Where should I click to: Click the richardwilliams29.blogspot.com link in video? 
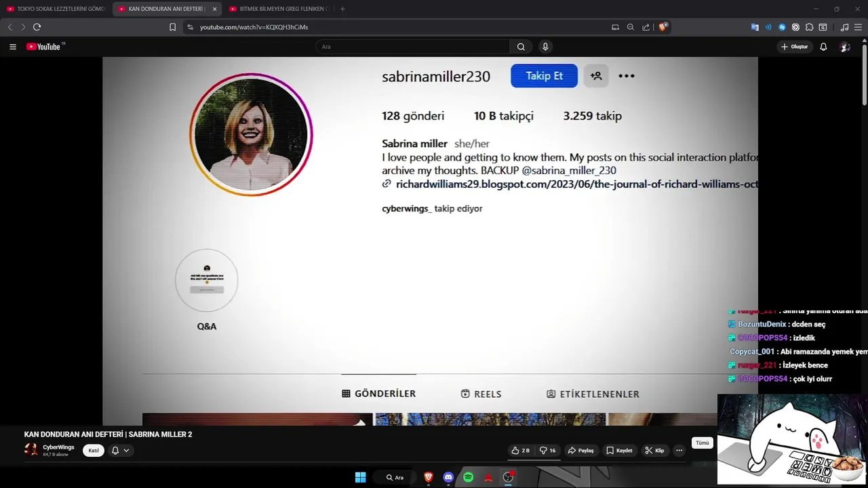570,184
